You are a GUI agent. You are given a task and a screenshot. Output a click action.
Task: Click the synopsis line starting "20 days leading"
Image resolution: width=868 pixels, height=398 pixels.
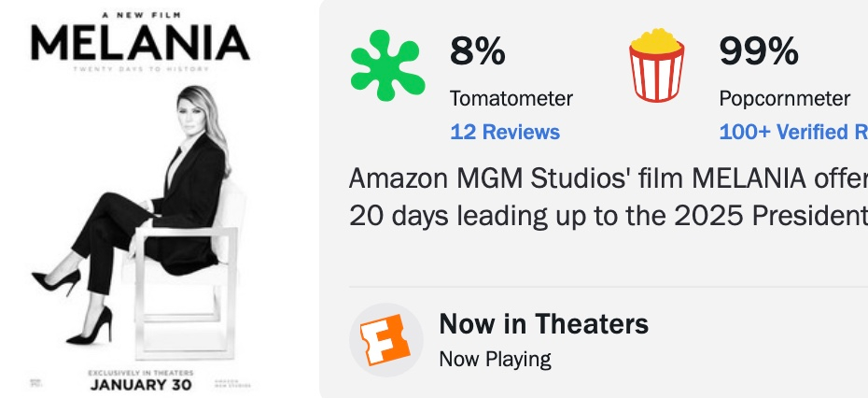point(607,216)
